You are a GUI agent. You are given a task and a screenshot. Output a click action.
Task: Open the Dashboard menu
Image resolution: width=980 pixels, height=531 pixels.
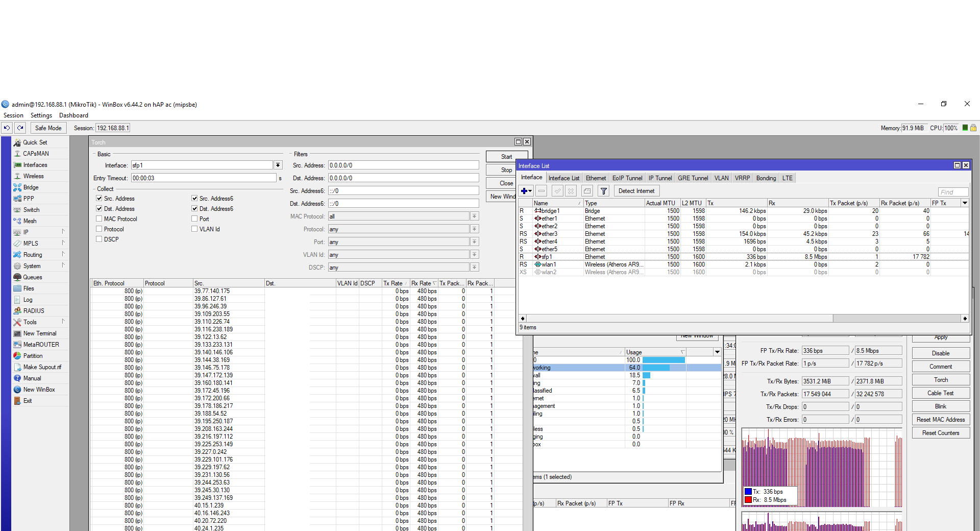coord(73,115)
